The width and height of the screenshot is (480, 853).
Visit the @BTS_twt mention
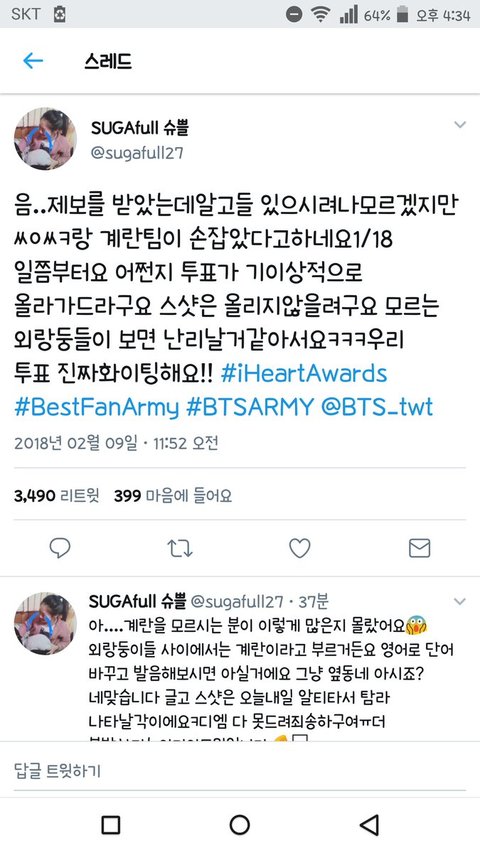click(378, 407)
